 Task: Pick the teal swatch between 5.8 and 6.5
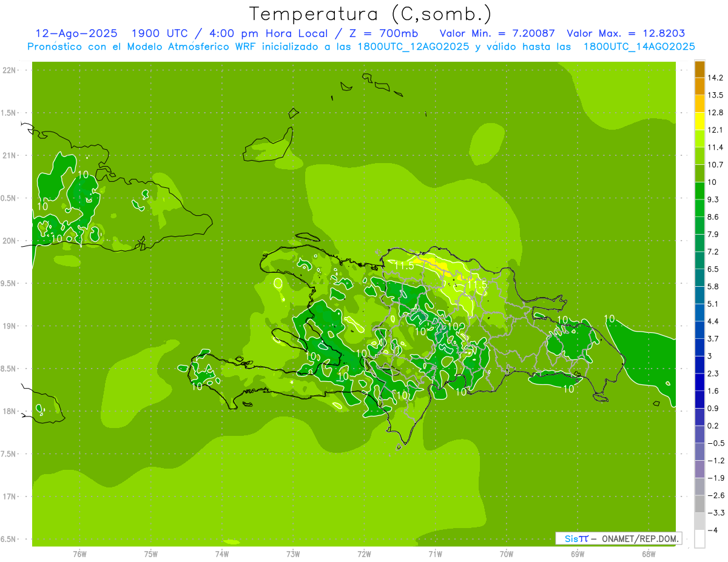tap(699, 278)
